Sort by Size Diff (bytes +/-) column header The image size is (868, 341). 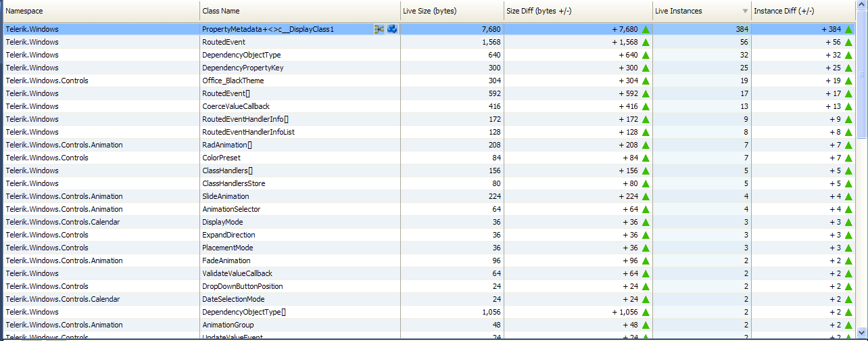(578, 11)
